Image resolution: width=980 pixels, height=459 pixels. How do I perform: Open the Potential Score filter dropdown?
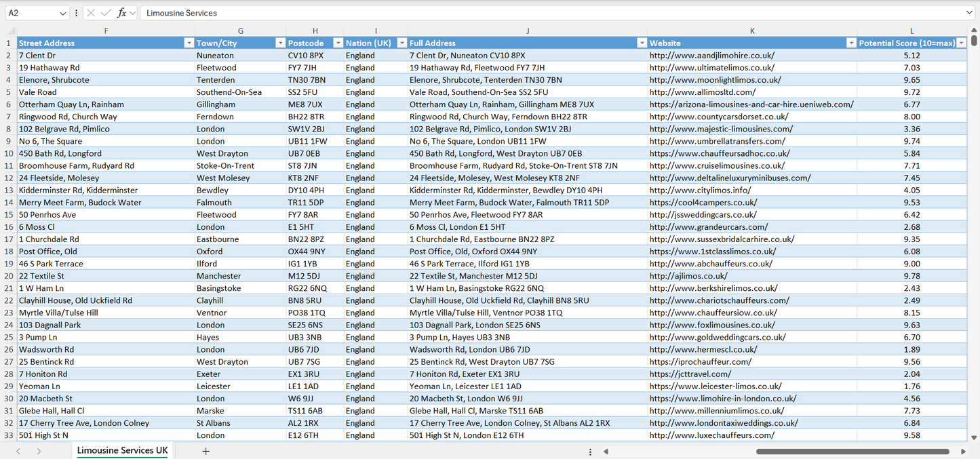[x=961, y=43]
